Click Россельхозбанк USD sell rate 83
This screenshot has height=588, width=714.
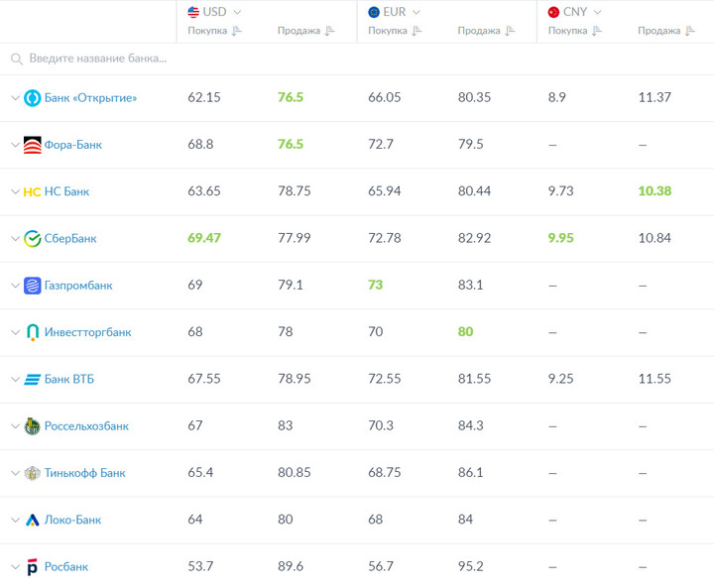coord(285,425)
